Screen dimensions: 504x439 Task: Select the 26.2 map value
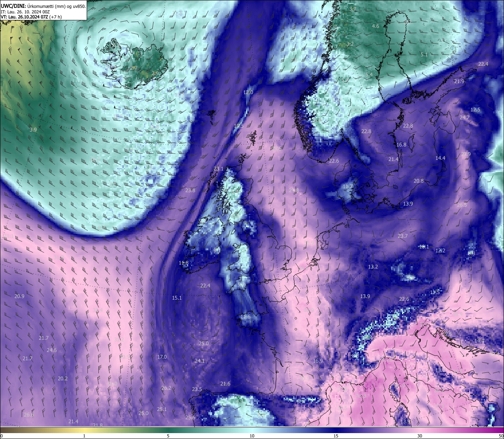pos(166,388)
